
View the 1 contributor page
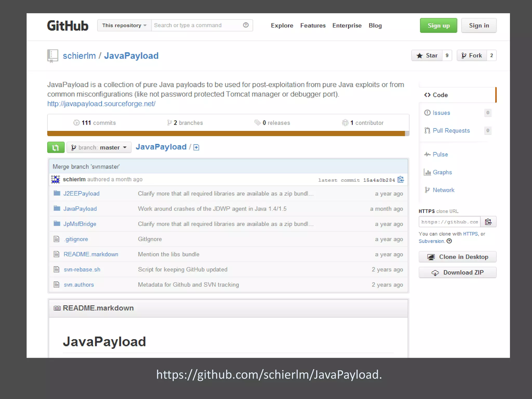coord(363,123)
